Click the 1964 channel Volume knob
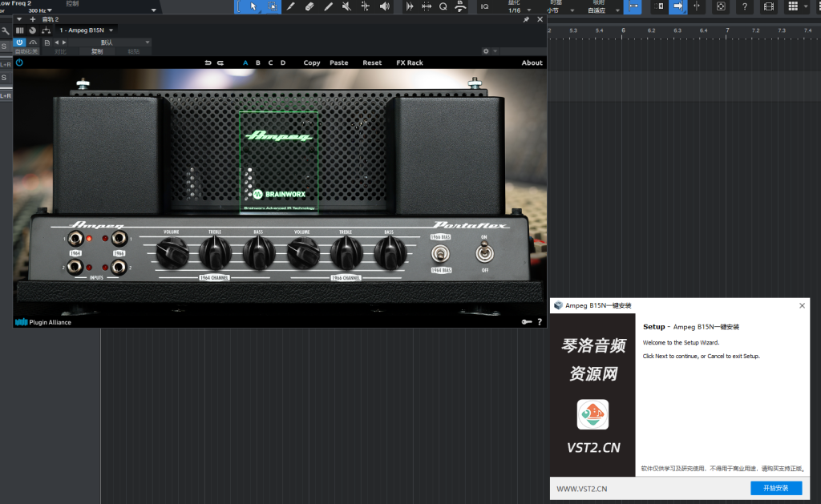 [171, 255]
